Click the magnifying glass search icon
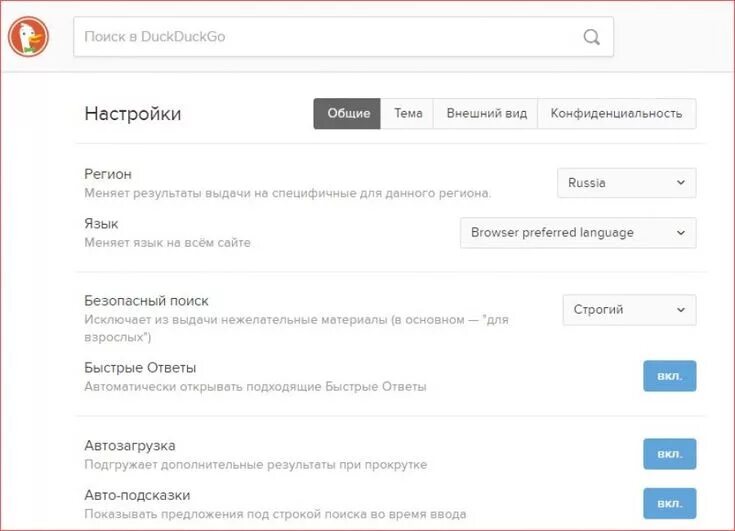Viewport: 735px width, 531px height. point(592,37)
